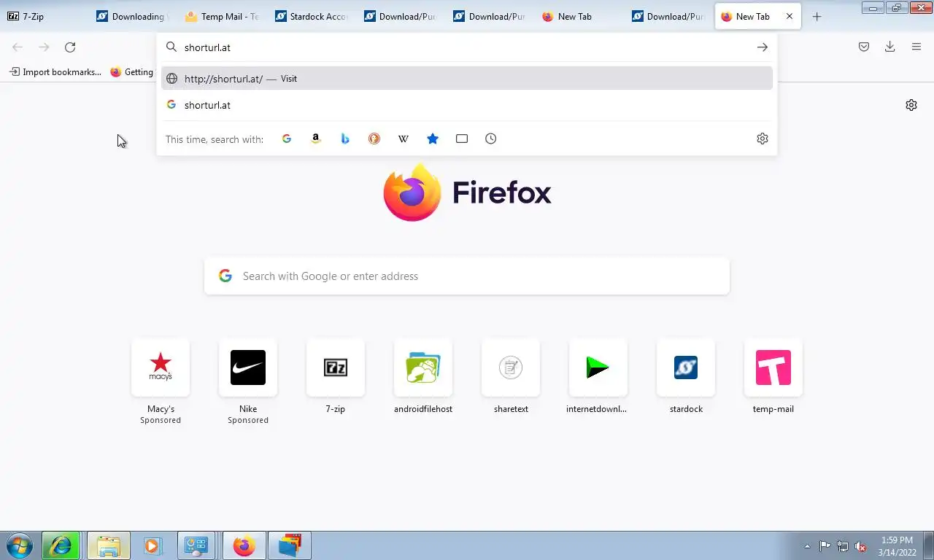The height and width of the screenshot is (560, 934).
Task: Open the Action Center flag icon
Action: pos(825,546)
